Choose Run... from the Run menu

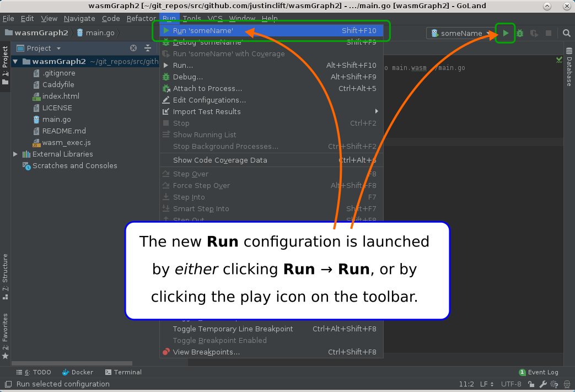[271, 66]
